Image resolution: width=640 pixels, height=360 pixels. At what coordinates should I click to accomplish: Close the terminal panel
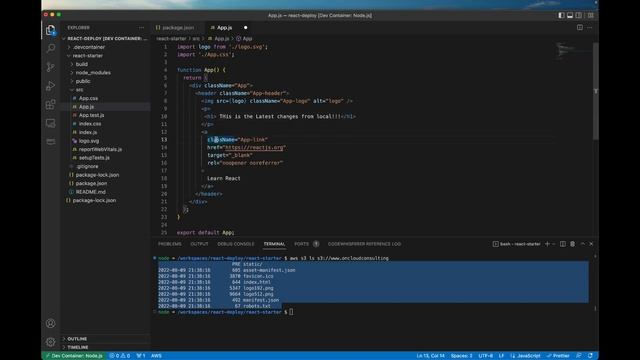591,244
